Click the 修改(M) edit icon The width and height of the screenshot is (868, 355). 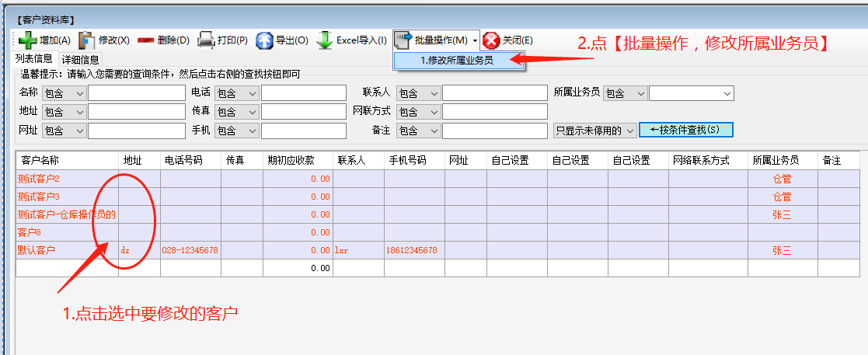pos(86,40)
